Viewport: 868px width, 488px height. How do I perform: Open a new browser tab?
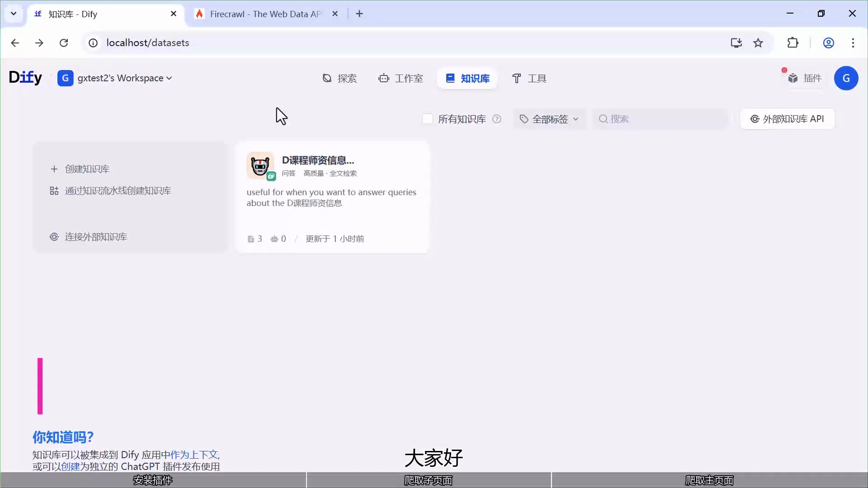click(x=359, y=14)
